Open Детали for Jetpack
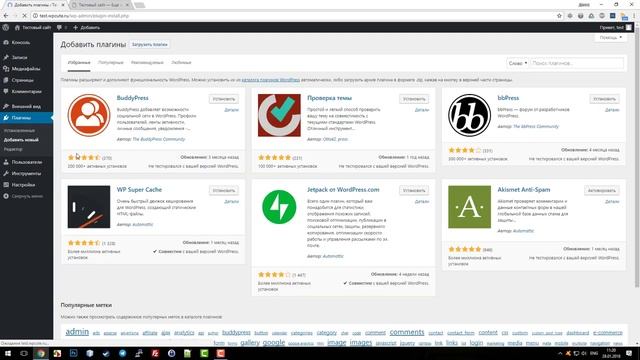 (x=422, y=202)
